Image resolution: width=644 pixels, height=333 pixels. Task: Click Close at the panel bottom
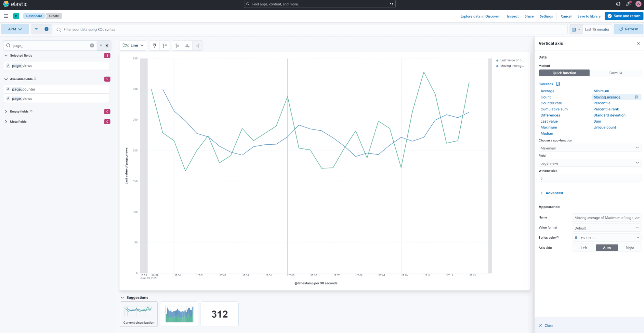tap(546, 326)
